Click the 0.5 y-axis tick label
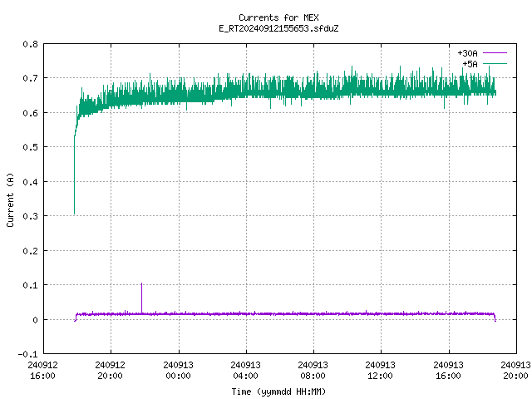Viewport: 532px width, 399px height. [30, 147]
